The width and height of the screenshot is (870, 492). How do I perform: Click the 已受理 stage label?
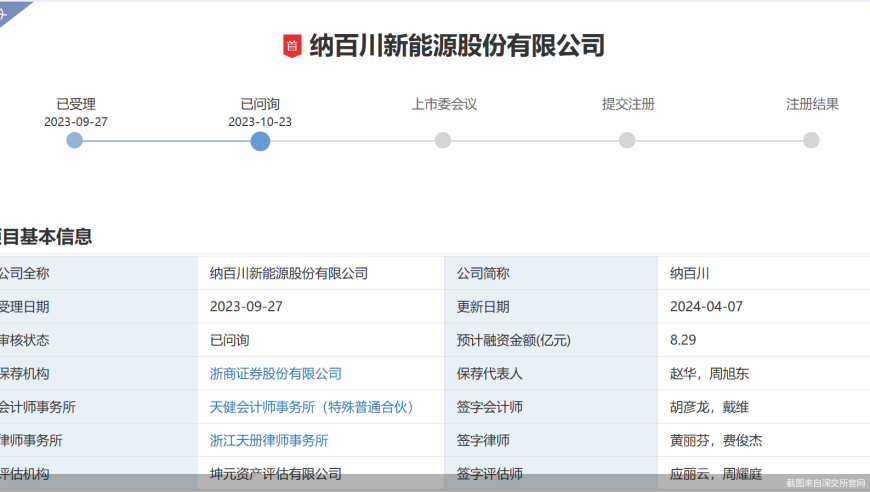tap(76, 104)
